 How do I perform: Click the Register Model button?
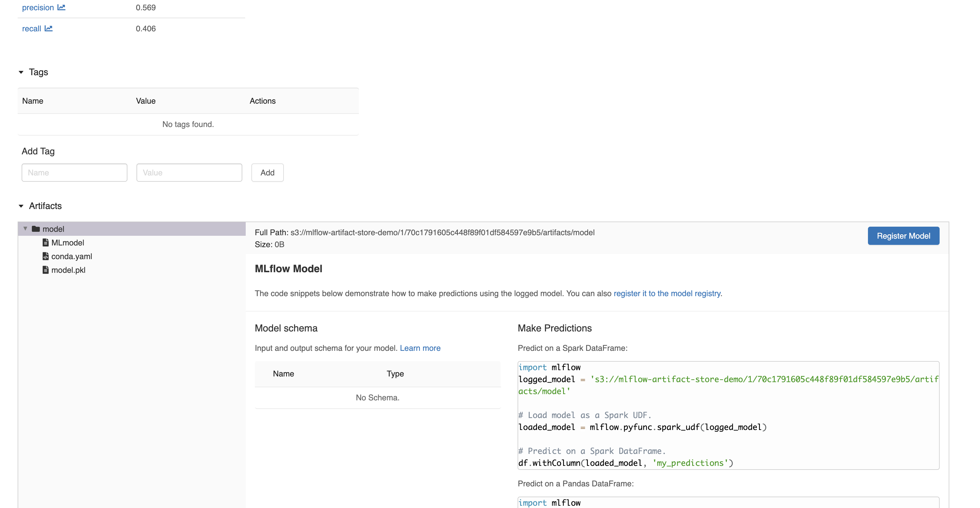903,236
